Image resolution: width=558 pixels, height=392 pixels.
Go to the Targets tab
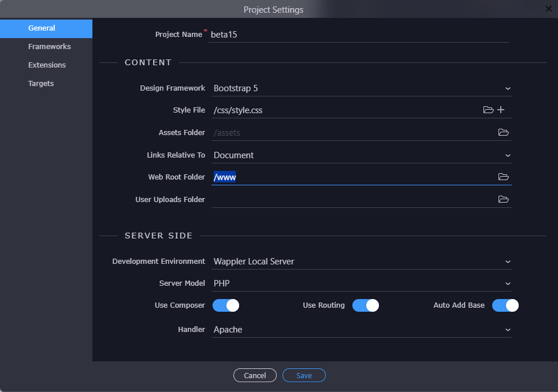point(46,84)
